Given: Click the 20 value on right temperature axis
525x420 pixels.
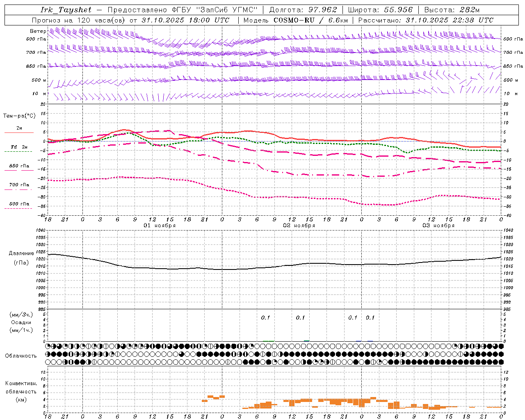Looking at the screenshot, I should [x=506, y=104].
